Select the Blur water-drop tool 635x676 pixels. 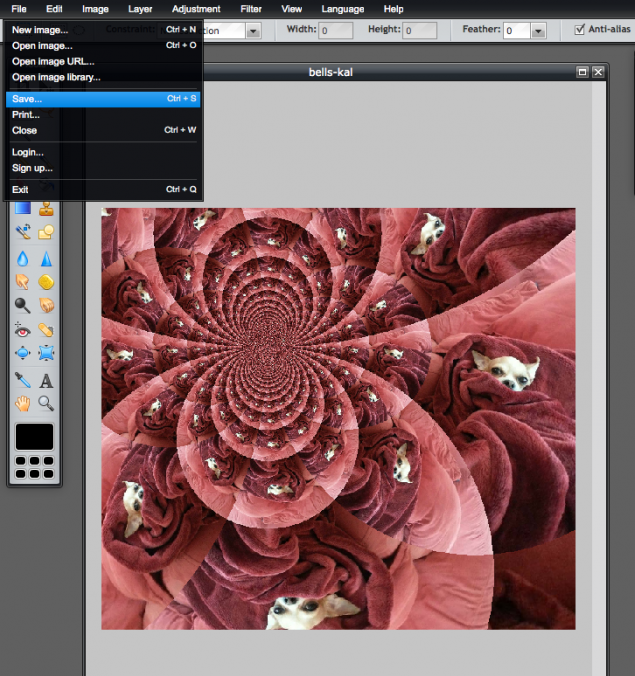[x=23, y=259]
